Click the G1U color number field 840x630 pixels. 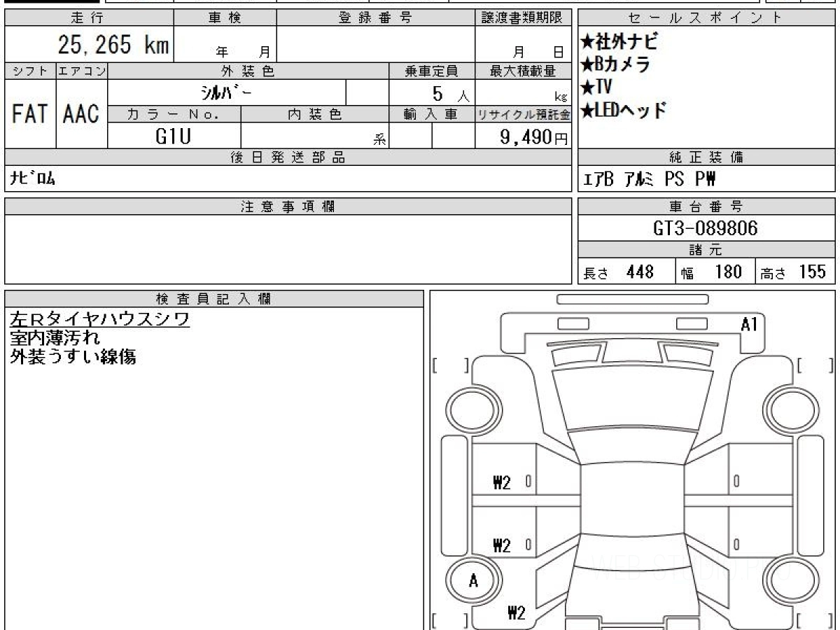(173, 136)
